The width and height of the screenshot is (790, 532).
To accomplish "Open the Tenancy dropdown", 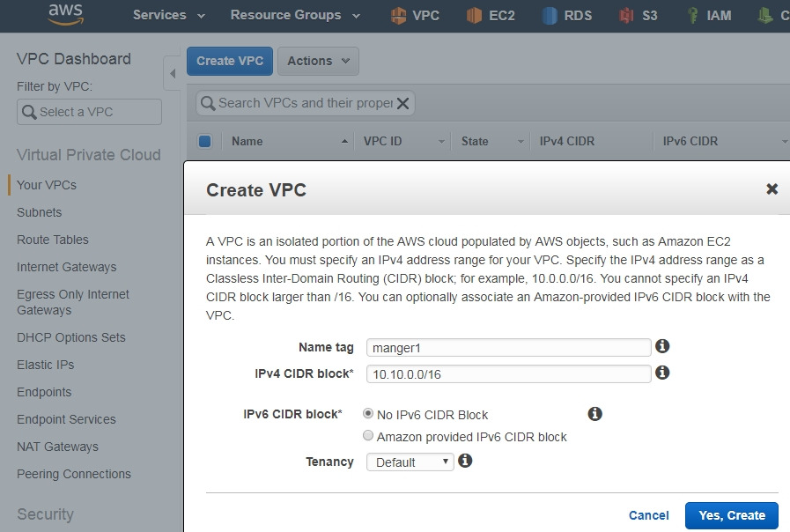I will pos(410,462).
